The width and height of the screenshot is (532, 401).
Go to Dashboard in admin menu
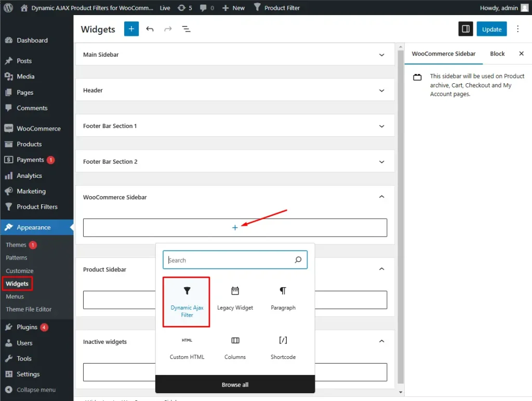[x=37, y=40]
